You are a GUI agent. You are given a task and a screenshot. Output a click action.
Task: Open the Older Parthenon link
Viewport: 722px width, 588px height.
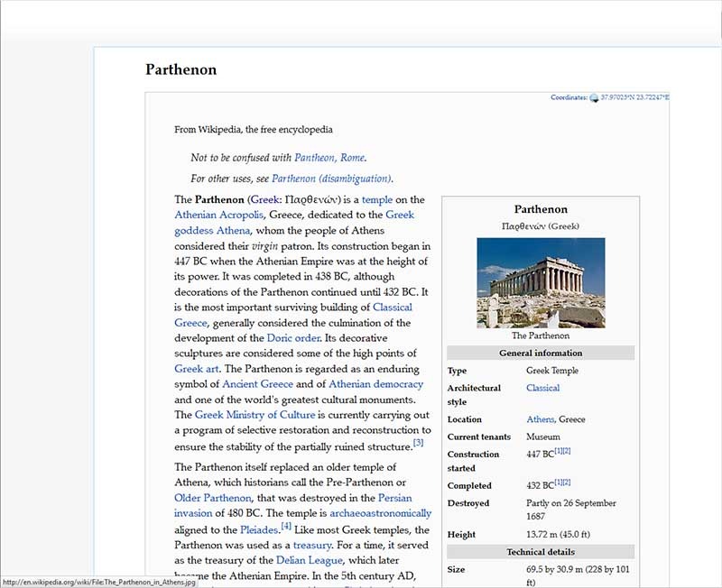click(213, 498)
